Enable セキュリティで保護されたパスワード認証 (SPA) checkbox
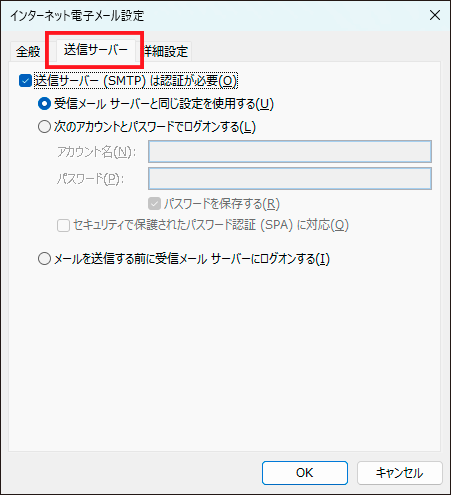Image resolution: width=451 pixels, height=495 pixels. pos(63,225)
